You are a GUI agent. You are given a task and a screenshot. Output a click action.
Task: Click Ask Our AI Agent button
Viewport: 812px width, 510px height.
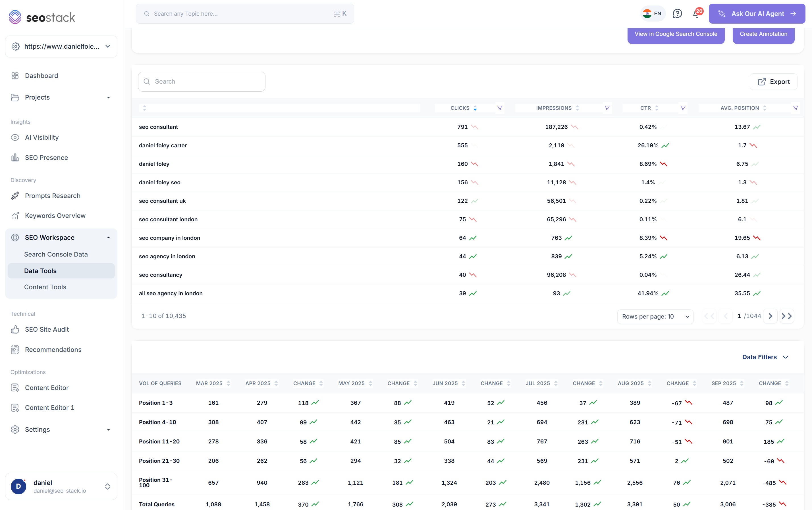click(x=757, y=13)
